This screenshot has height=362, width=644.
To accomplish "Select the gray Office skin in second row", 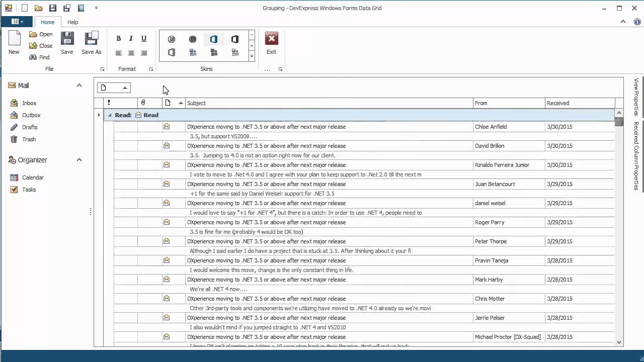I will 172,52.
